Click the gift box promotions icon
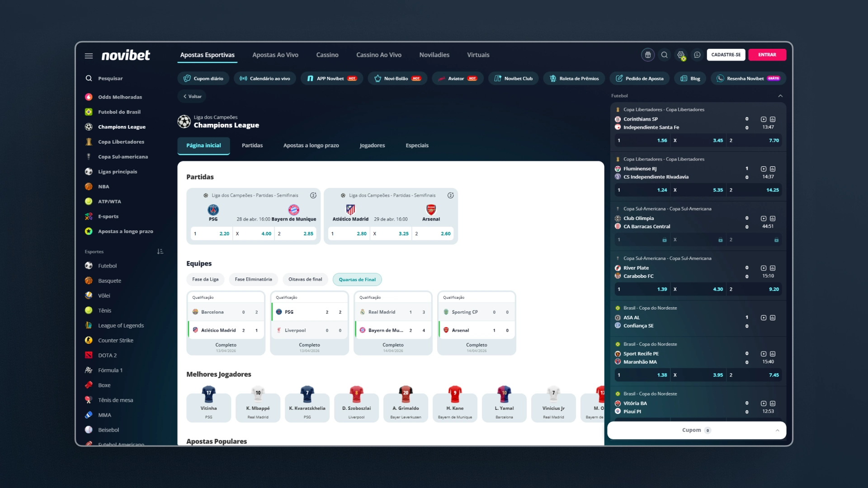Image resolution: width=868 pixels, height=488 pixels. pos(648,55)
